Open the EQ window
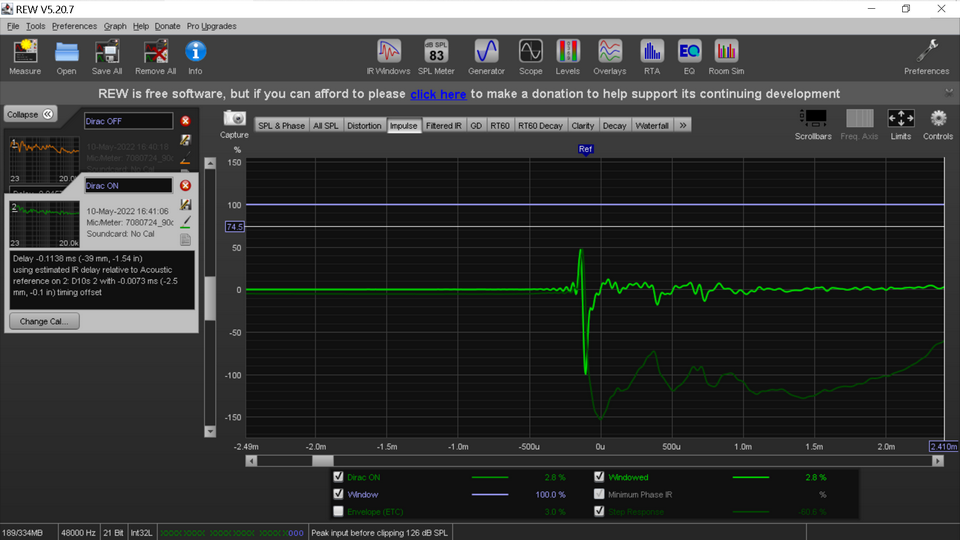Screen dimensions: 960x540 tap(689, 56)
